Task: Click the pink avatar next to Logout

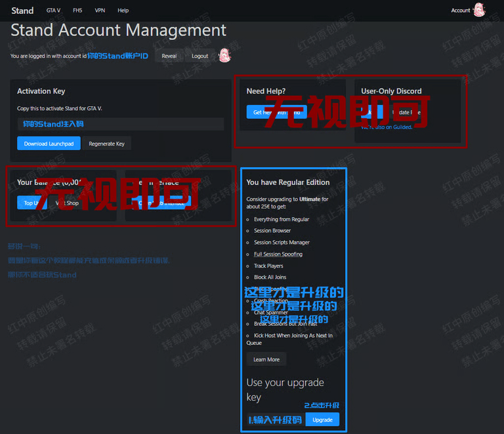Action: pyautogui.click(x=224, y=56)
